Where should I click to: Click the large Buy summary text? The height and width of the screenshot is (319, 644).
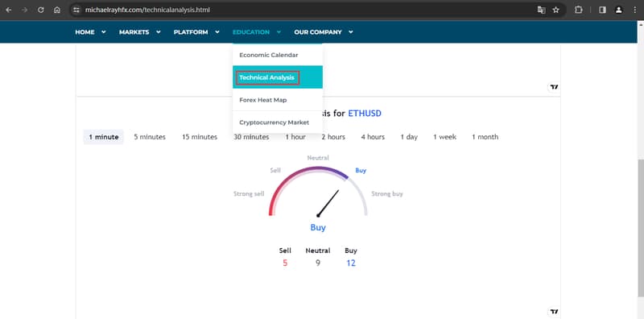pyautogui.click(x=318, y=227)
